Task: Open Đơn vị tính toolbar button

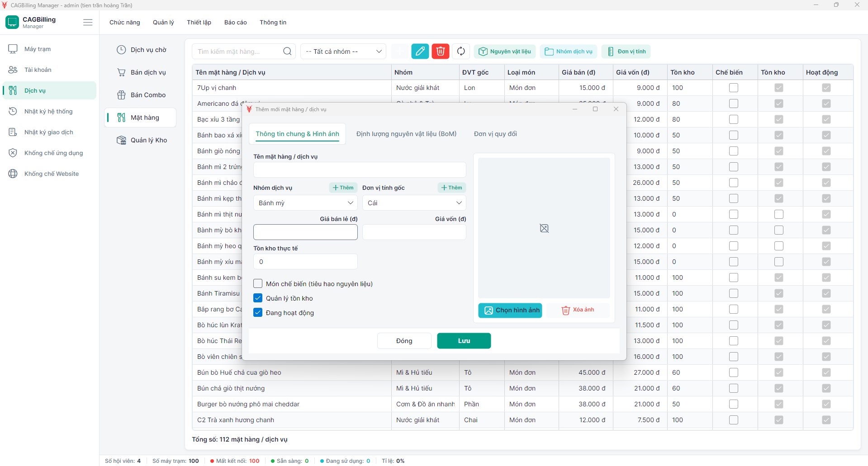Action: (626, 52)
